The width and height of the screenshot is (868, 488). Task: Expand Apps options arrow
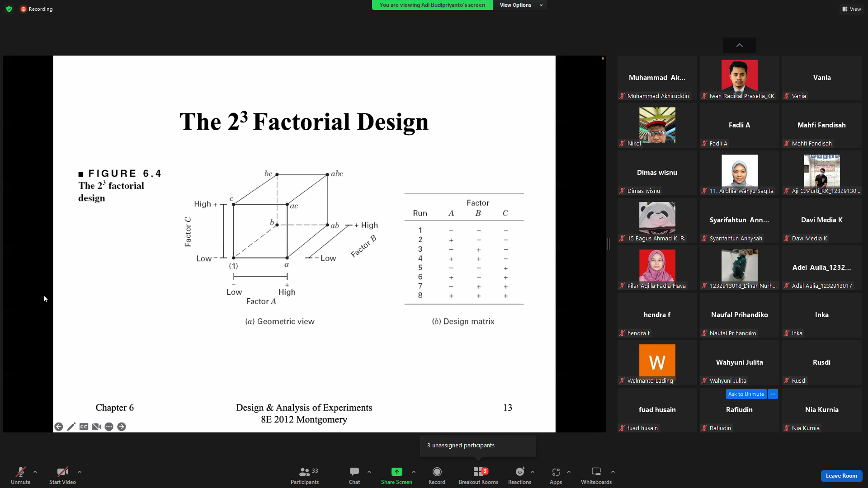coord(569,472)
